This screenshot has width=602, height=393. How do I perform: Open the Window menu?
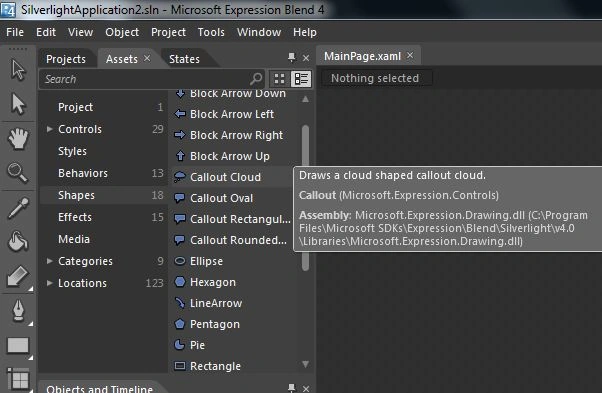click(x=259, y=32)
